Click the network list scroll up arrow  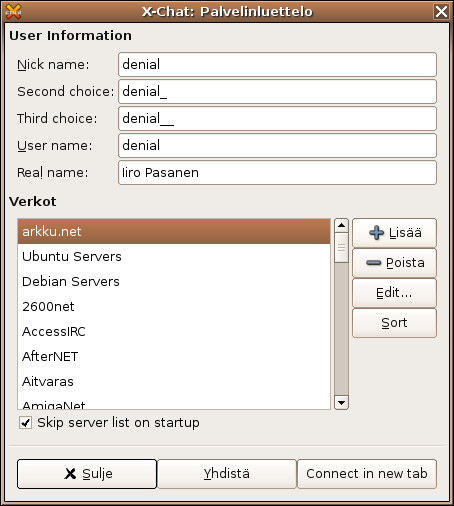(x=341, y=226)
